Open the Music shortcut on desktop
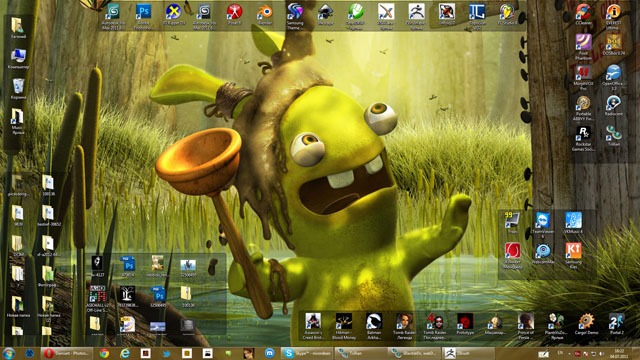The width and height of the screenshot is (640, 360). pos(17,121)
